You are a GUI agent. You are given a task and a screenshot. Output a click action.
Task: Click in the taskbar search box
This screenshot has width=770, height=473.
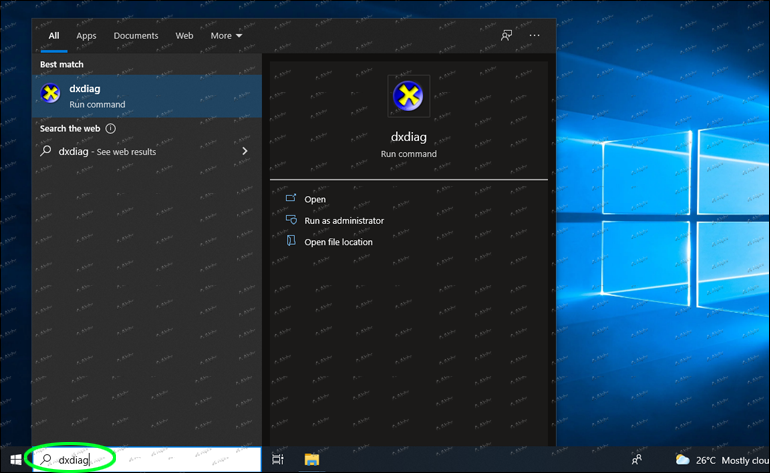(147, 460)
